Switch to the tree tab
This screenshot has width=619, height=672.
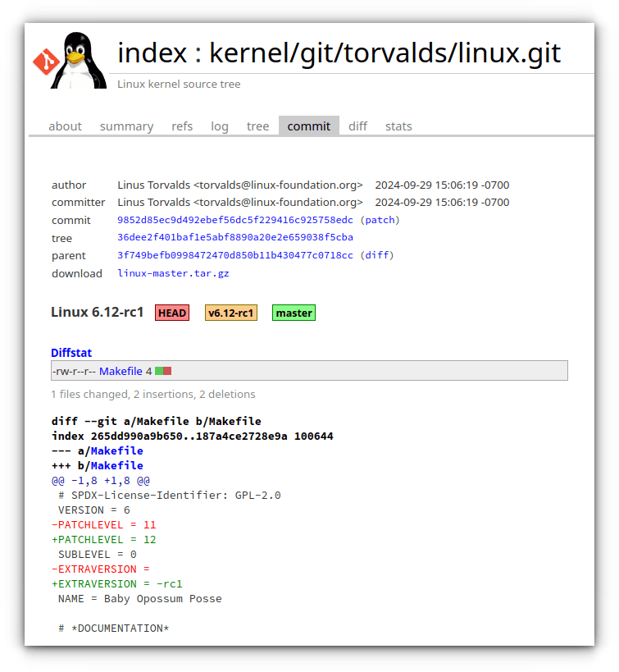[x=257, y=126]
